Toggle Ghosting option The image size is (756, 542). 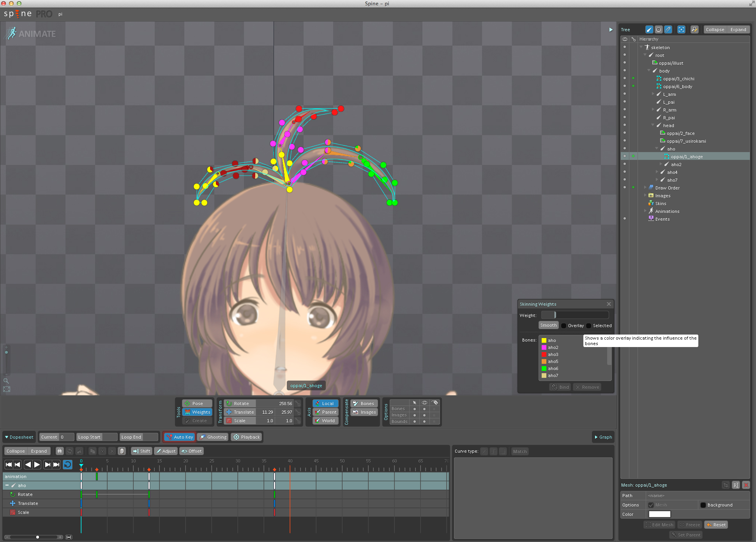click(x=213, y=437)
